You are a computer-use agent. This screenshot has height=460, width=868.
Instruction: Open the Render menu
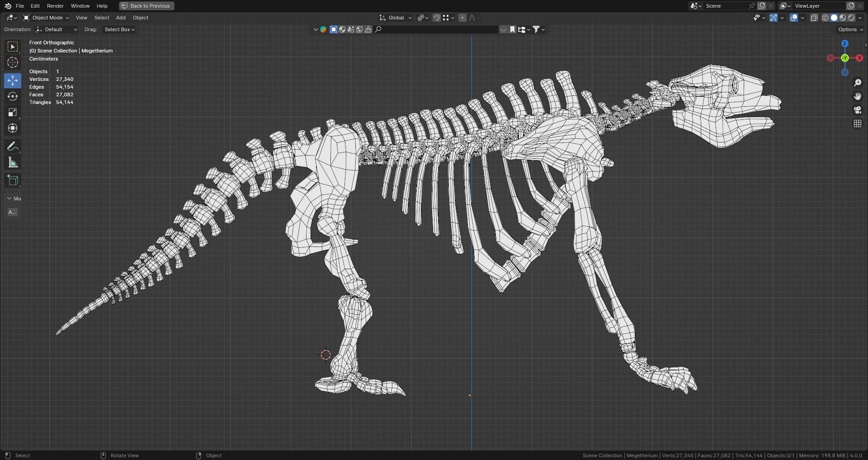(55, 6)
